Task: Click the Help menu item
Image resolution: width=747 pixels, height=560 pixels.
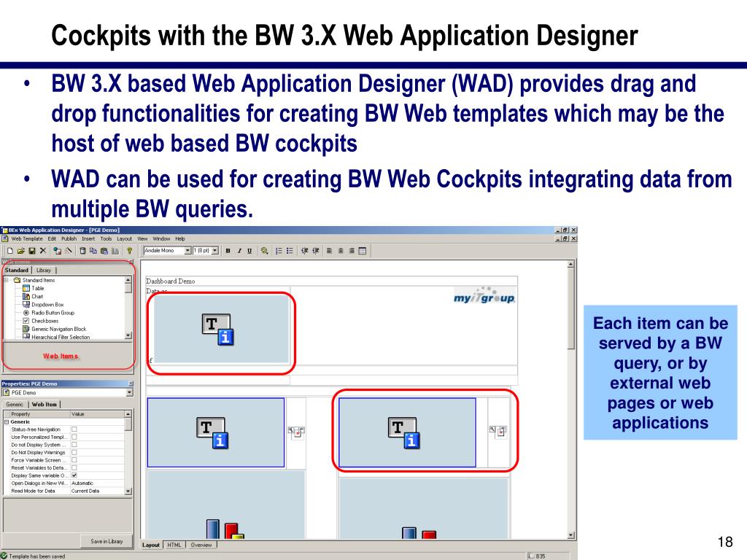Action: 180,238
